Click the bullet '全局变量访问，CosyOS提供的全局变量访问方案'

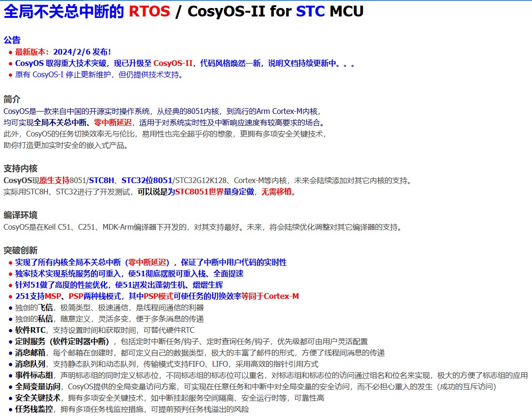255,386
